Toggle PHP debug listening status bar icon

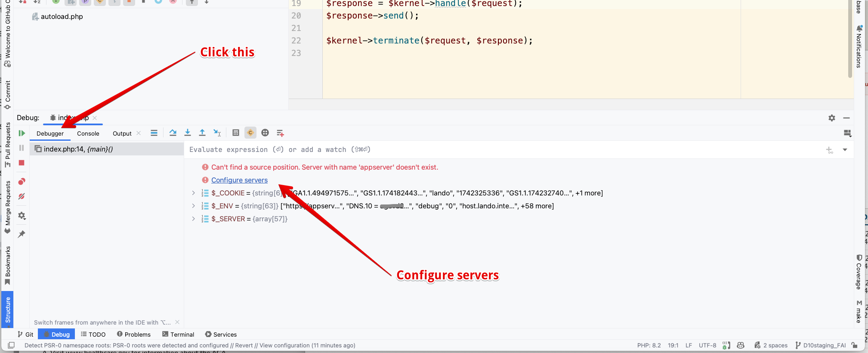click(726, 345)
